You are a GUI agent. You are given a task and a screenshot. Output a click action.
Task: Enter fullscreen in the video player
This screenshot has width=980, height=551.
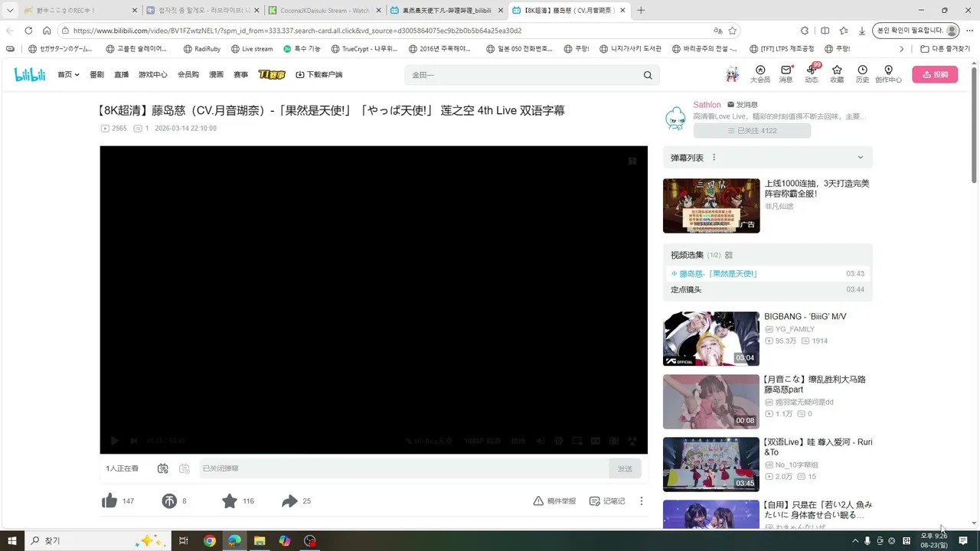(632, 441)
